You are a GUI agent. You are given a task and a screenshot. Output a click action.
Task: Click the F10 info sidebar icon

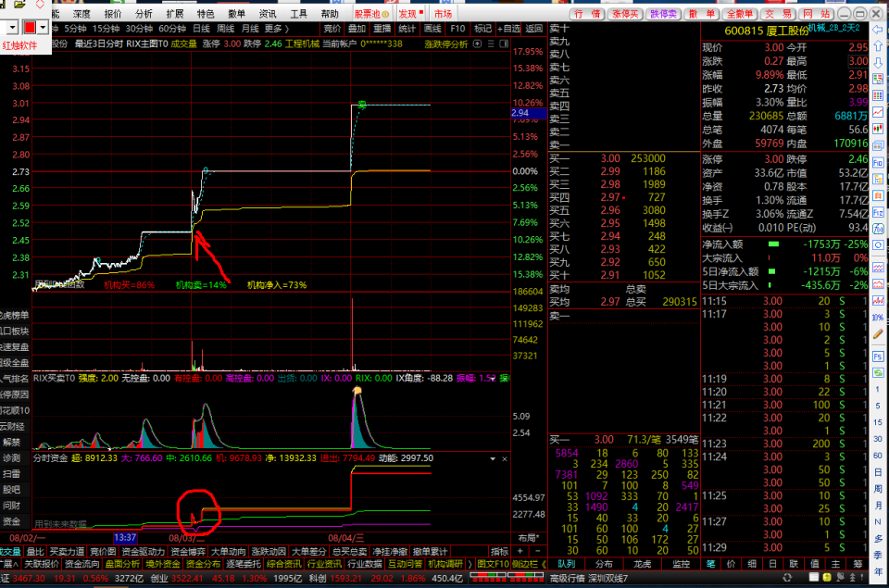[878, 162]
